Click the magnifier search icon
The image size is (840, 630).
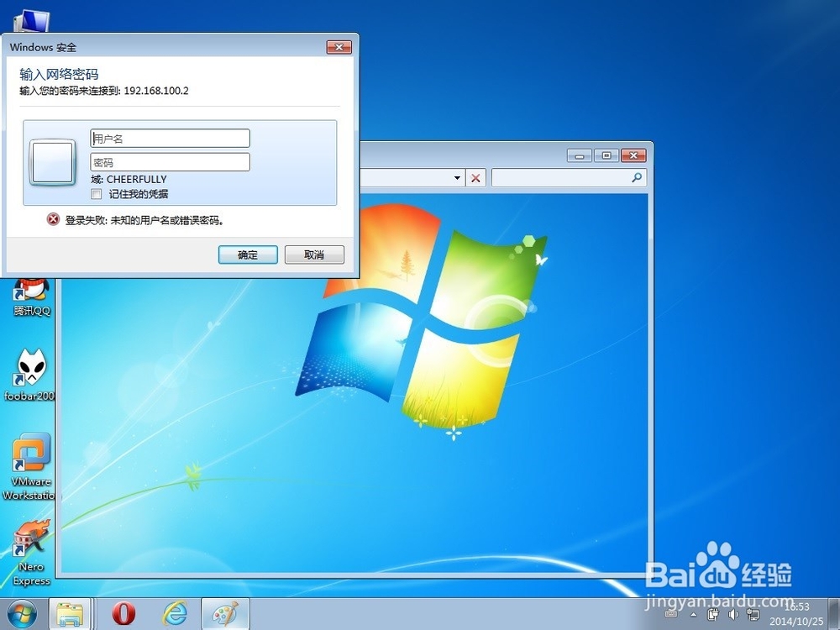[x=637, y=177]
